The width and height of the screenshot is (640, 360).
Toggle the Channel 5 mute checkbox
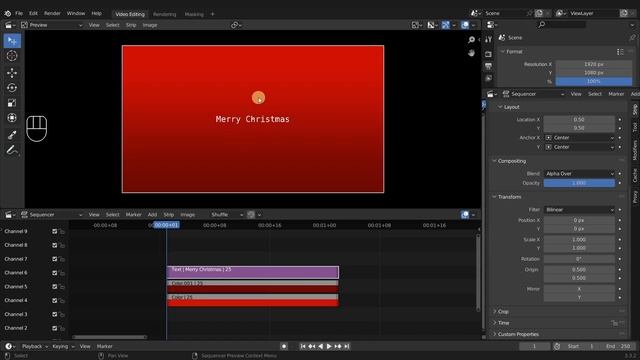tap(55, 287)
